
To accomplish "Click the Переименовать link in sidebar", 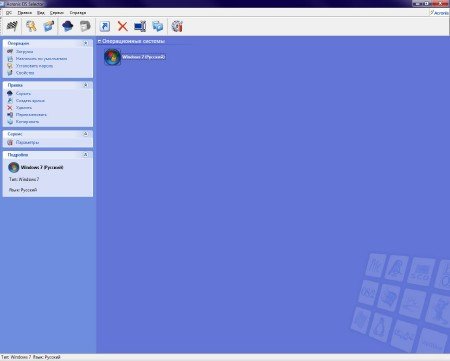I will click(x=31, y=115).
